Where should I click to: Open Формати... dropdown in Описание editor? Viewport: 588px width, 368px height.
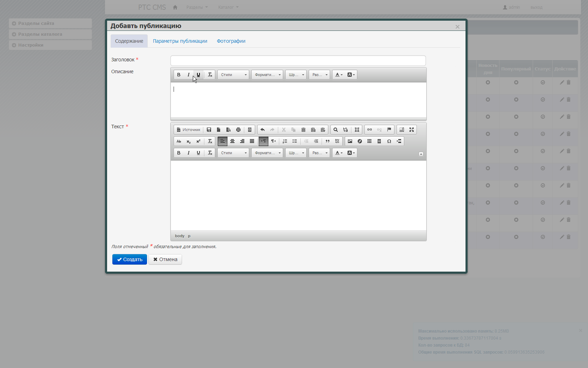[267, 75]
